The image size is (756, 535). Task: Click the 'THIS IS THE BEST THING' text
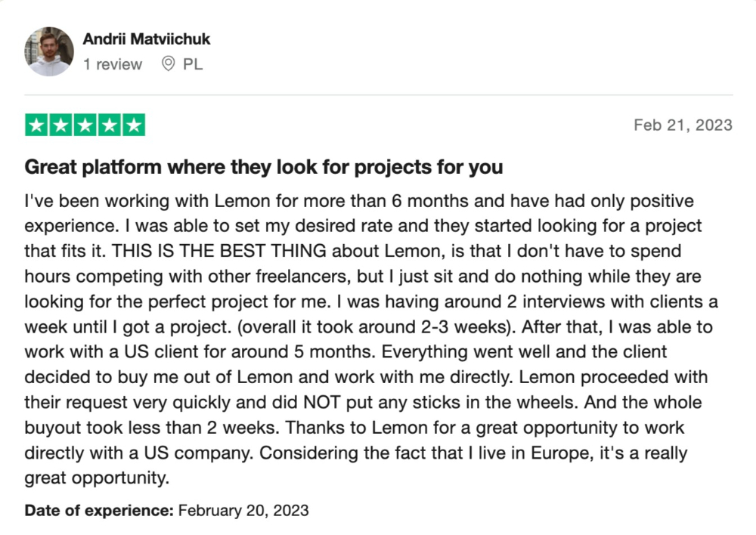pos(219,251)
